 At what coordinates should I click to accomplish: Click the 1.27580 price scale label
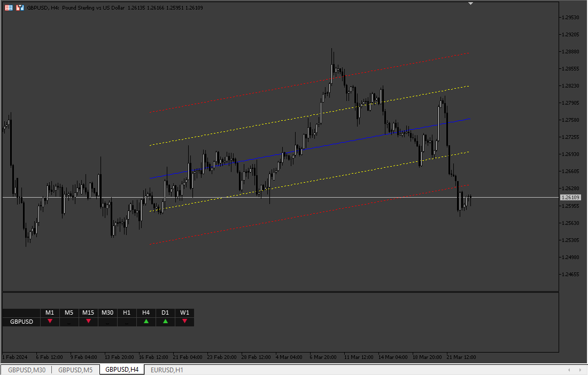click(x=570, y=120)
